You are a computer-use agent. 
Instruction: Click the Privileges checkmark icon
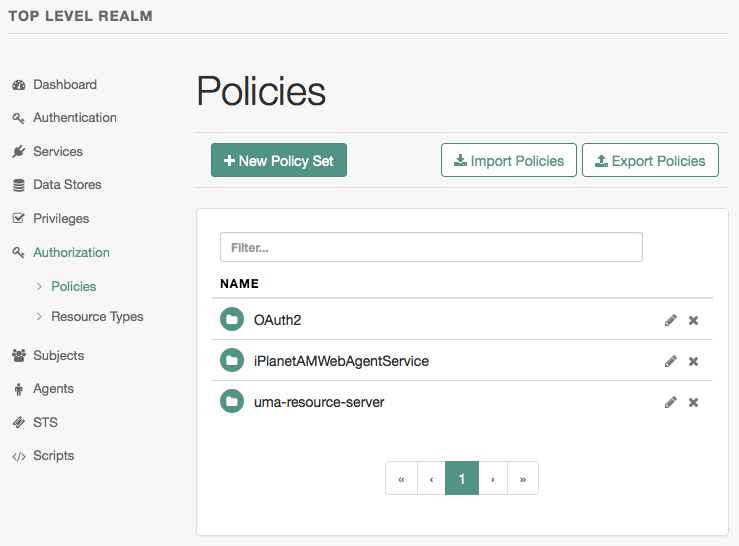coord(18,218)
